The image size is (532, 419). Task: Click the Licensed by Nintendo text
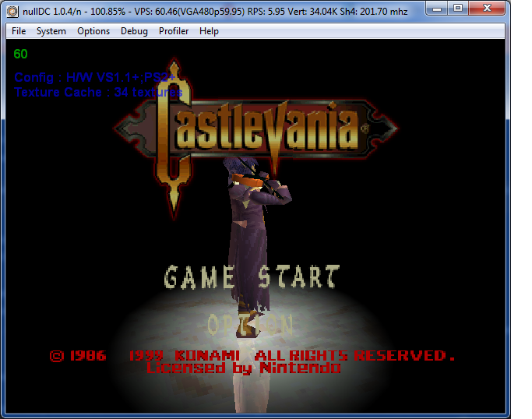pos(244,368)
